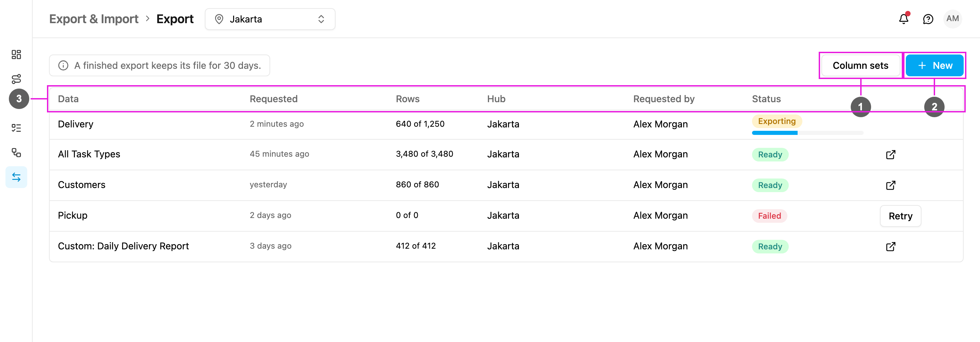980x342 pixels.
Task: Retry the failed Pickup export
Action: 900,216
